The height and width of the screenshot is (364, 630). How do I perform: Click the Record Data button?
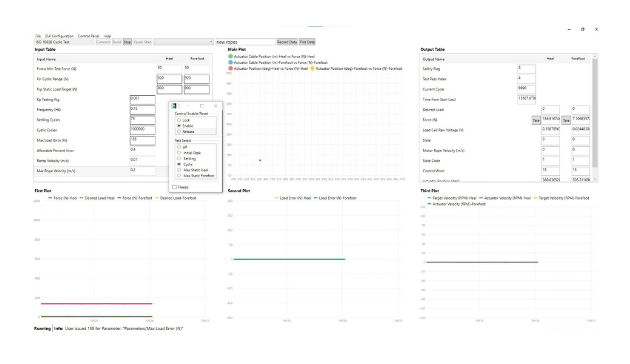click(287, 42)
